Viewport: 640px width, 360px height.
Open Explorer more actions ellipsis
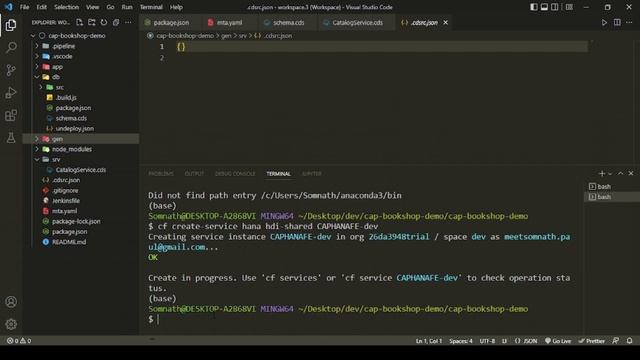(x=129, y=22)
